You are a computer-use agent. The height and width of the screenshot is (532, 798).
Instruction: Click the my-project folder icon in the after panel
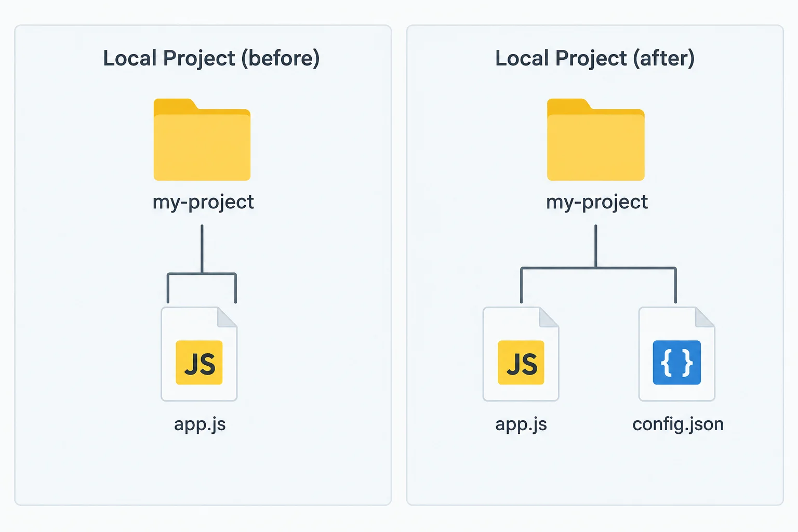point(596,140)
